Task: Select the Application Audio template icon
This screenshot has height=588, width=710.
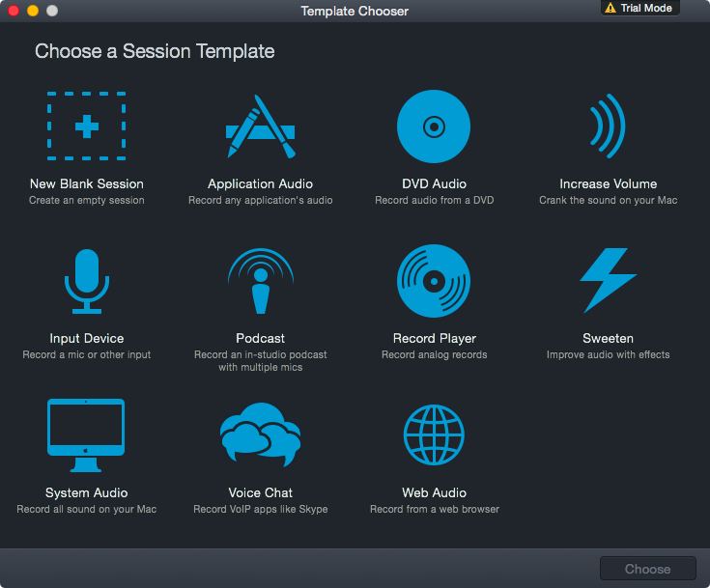Action: click(x=261, y=126)
